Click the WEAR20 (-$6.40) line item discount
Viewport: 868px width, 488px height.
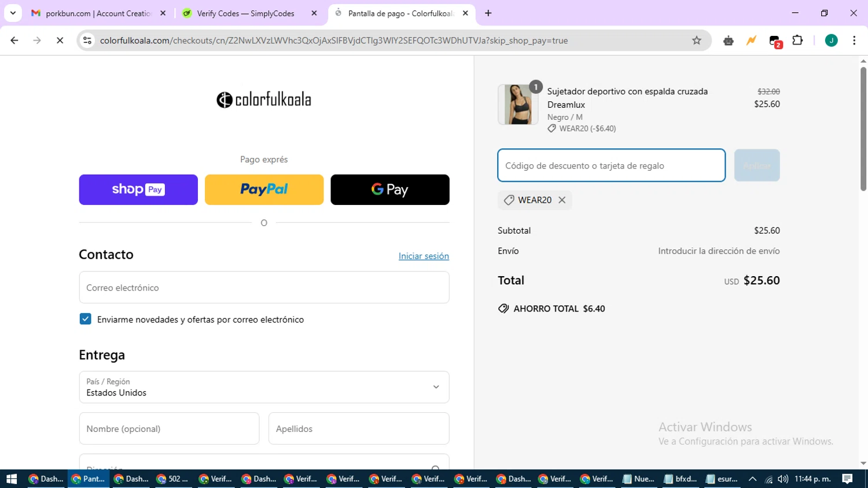point(582,129)
